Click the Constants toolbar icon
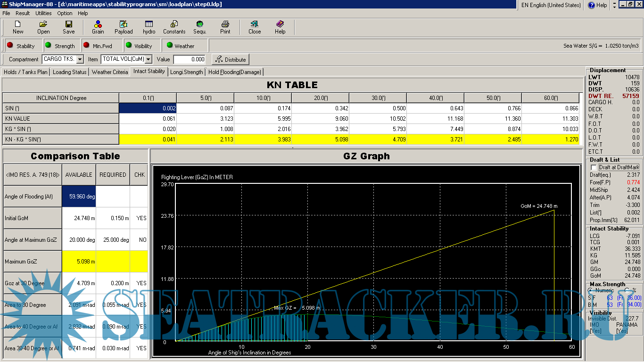 point(174,27)
